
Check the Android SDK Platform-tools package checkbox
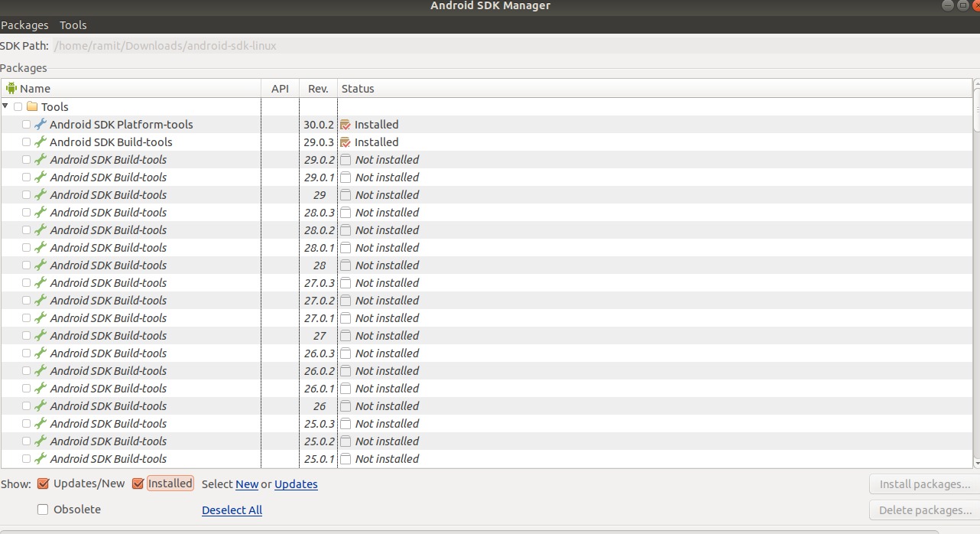[x=26, y=124]
